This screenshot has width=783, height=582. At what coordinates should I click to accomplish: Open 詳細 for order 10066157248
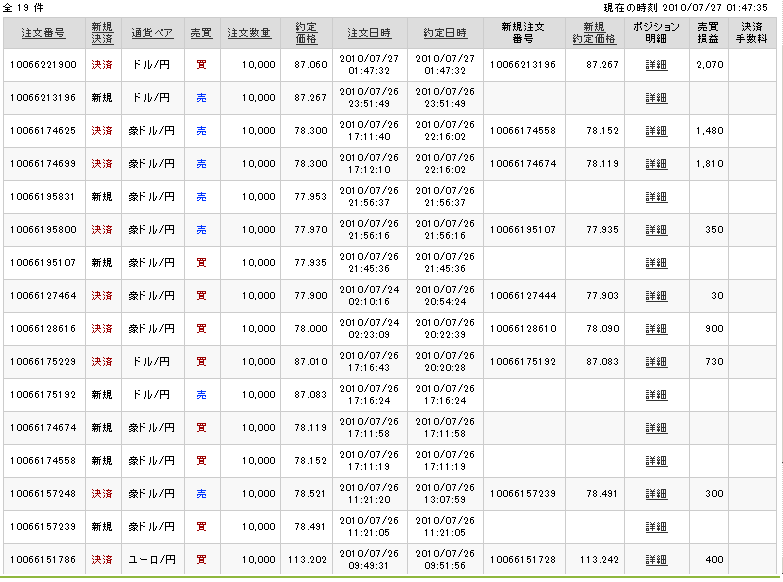coord(656,494)
